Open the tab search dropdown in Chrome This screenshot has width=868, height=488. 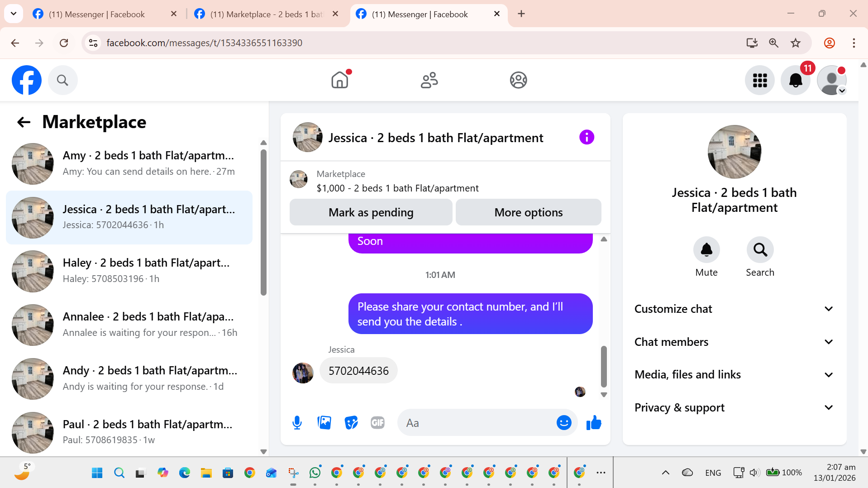(14, 14)
